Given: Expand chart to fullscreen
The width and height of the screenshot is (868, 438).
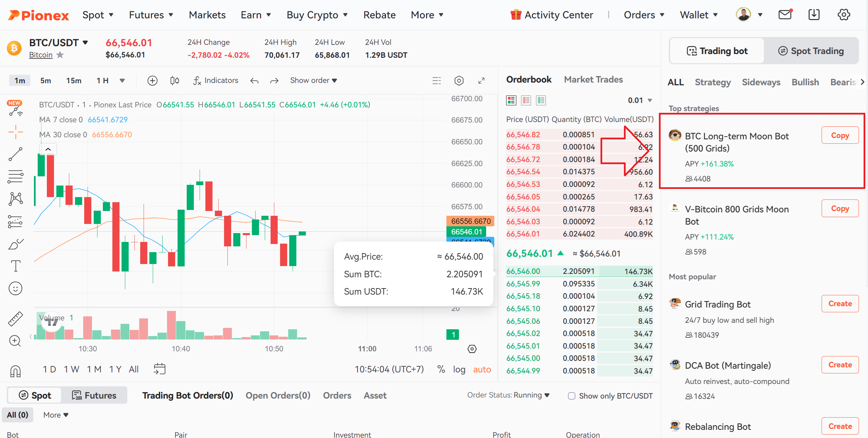Looking at the screenshot, I should click(481, 81).
